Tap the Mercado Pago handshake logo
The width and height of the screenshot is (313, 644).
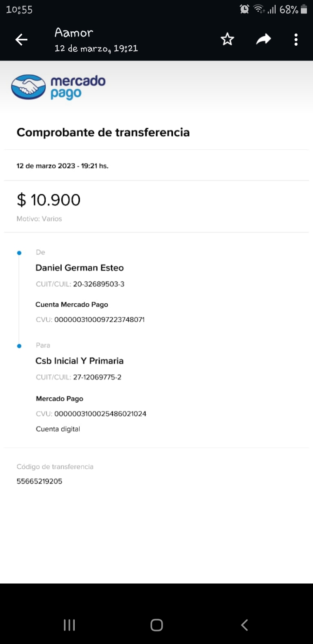(28, 87)
